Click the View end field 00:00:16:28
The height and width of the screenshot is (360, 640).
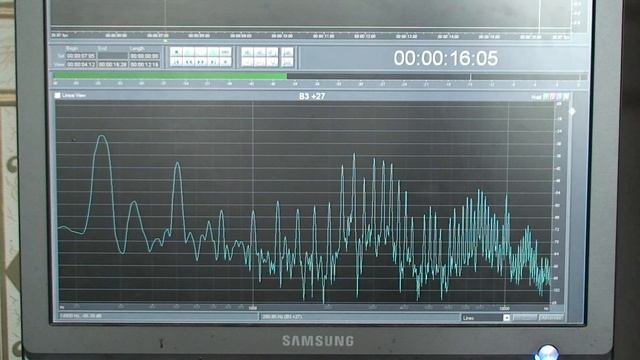[113, 64]
